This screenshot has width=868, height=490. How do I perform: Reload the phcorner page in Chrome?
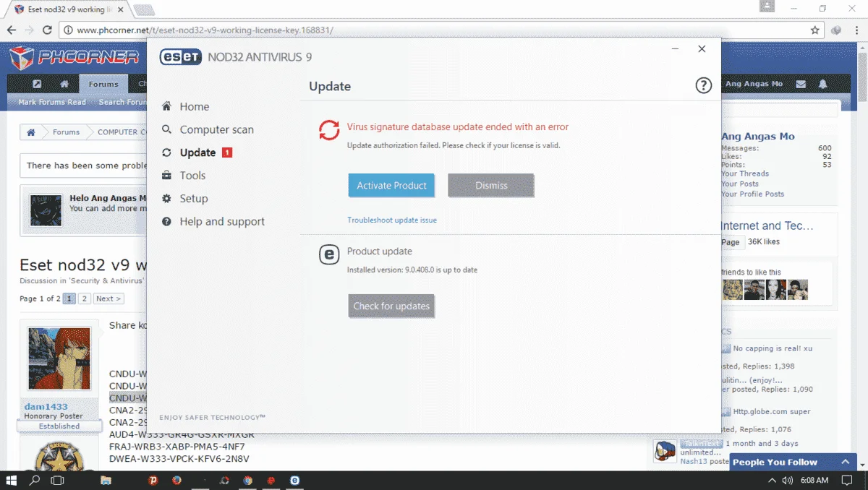point(48,30)
